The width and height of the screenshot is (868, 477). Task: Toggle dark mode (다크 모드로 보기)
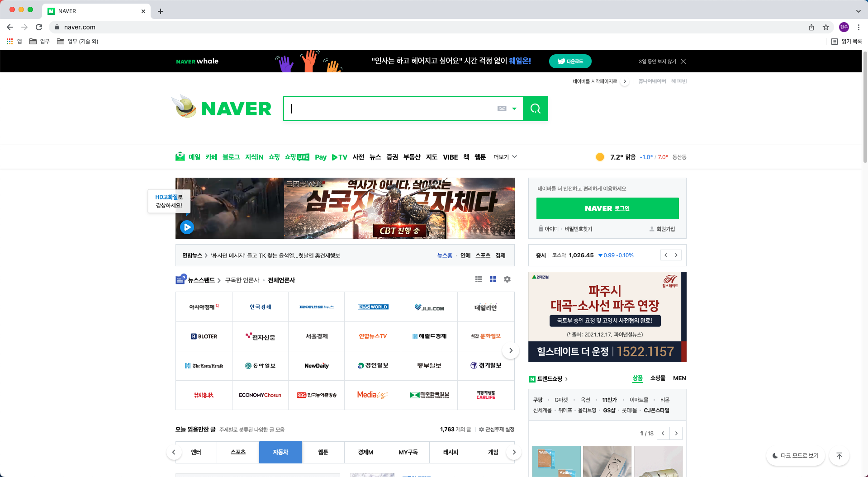coord(796,456)
